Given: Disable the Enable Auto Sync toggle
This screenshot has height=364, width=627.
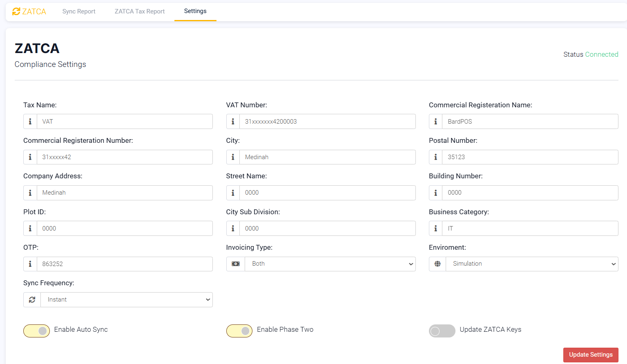Looking at the screenshot, I should (36, 331).
